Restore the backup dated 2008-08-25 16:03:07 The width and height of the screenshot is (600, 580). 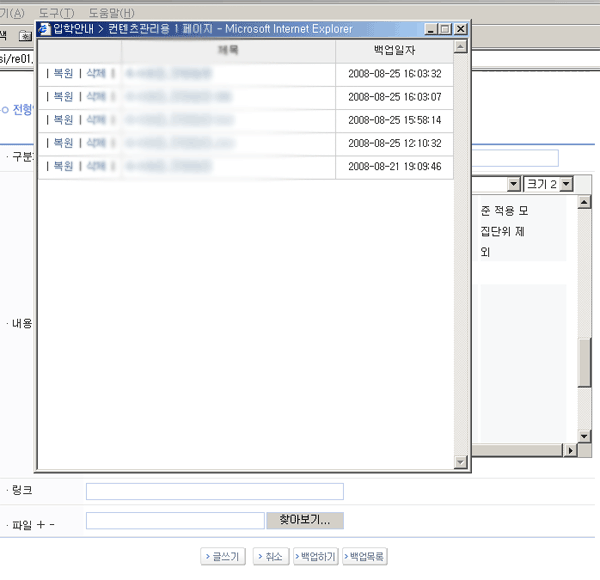(63, 97)
